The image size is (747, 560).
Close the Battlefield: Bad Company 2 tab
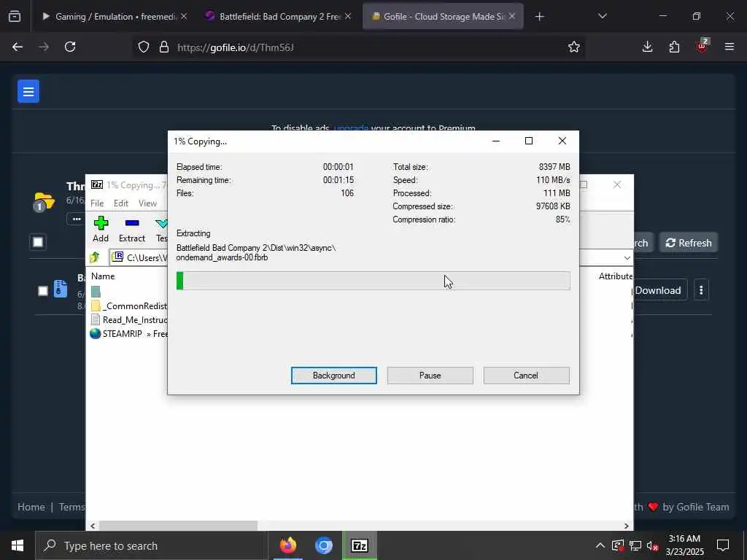pyautogui.click(x=348, y=17)
